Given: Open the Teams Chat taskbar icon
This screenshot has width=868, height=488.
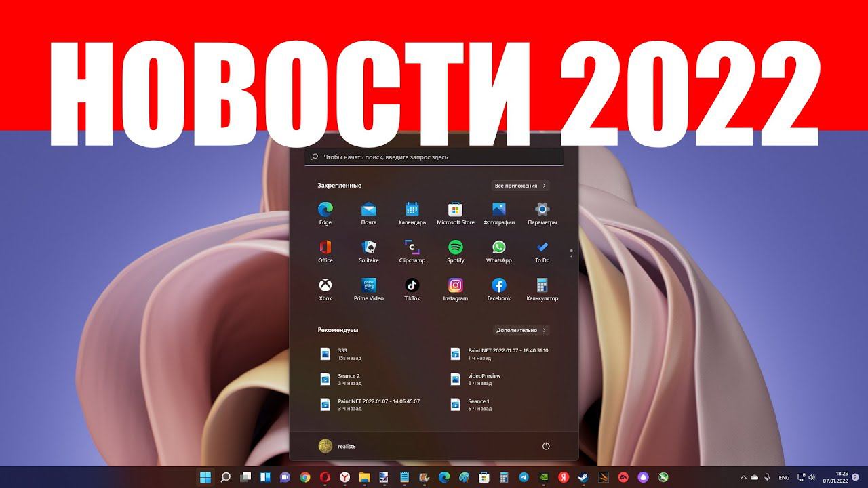Looking at the screenshot, I should point(285,477).
